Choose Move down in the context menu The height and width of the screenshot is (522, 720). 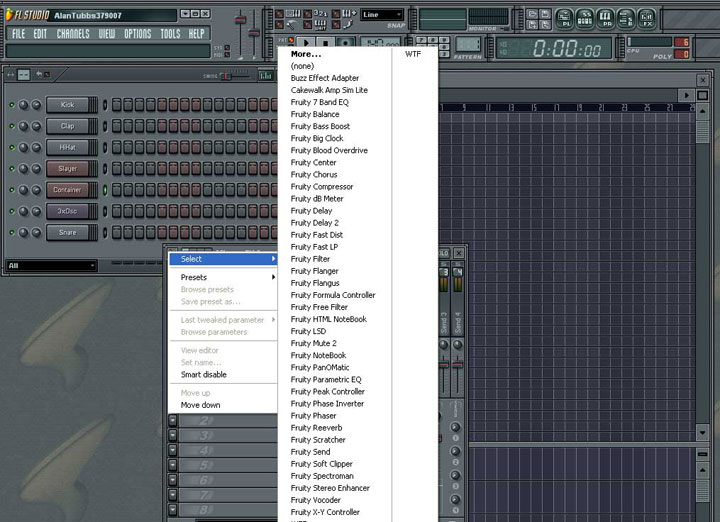tap(224, 405)
